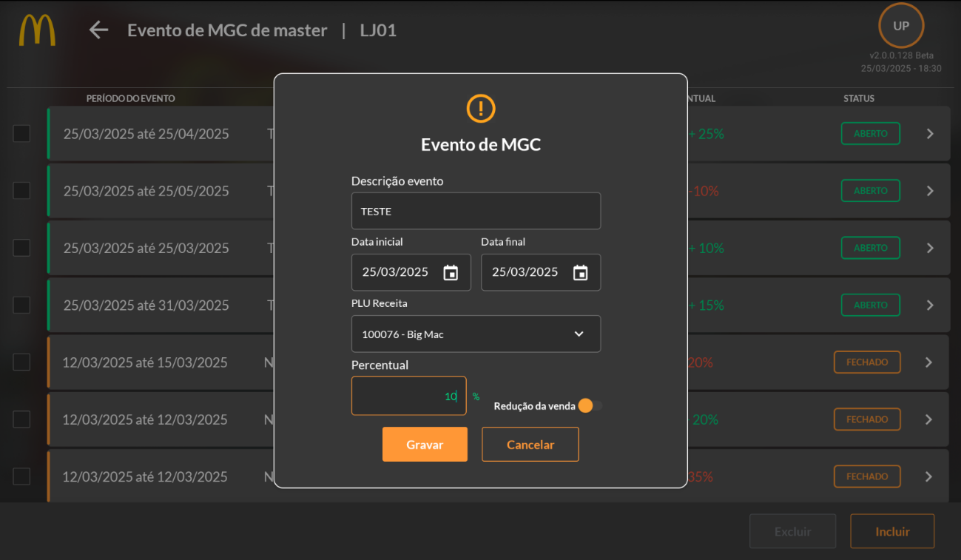Check the box for 12/03/2025 até 15/03/2025 row
This screenshot has width=961, height=560.
21,362
